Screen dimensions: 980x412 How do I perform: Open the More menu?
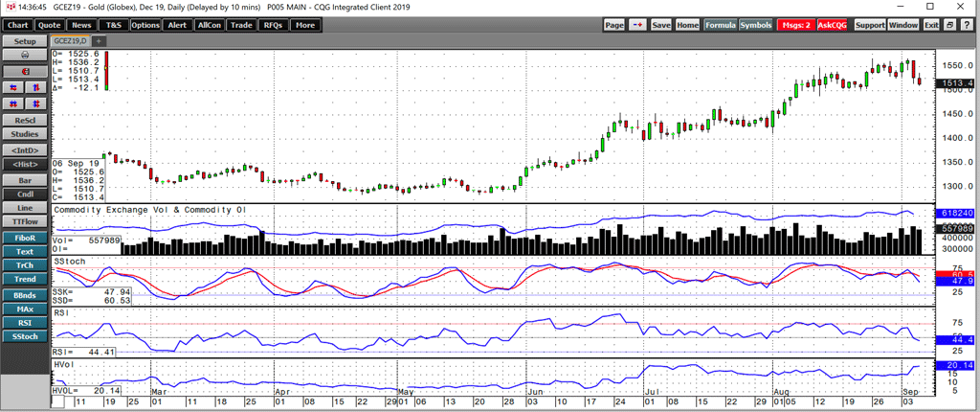[x=304, y=25]
